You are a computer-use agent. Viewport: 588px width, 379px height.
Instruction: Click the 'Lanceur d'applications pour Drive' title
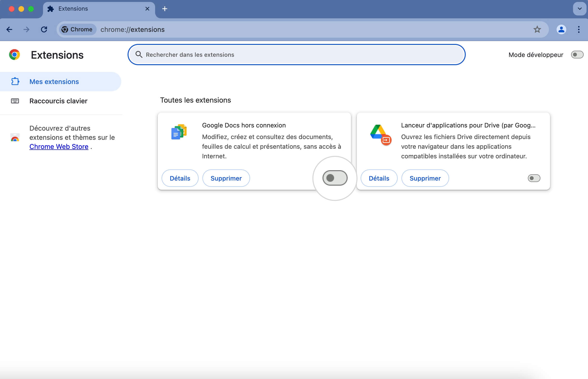pos(468,126)
